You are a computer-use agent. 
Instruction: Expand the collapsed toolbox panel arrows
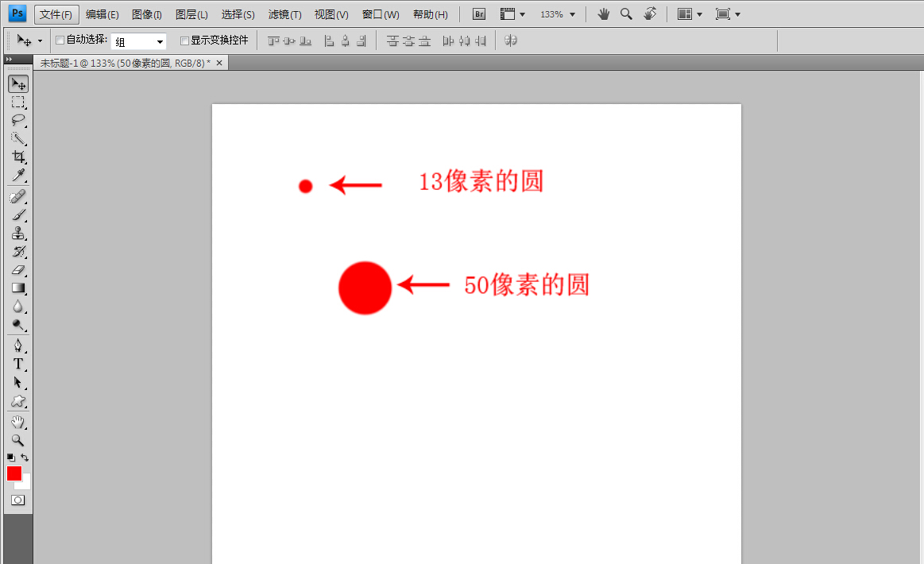(x=9, y=60)
